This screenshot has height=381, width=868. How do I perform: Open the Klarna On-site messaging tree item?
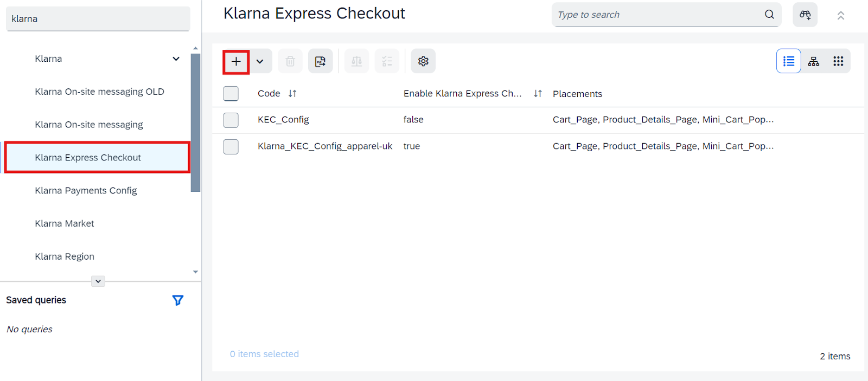(x=89, y=125)
